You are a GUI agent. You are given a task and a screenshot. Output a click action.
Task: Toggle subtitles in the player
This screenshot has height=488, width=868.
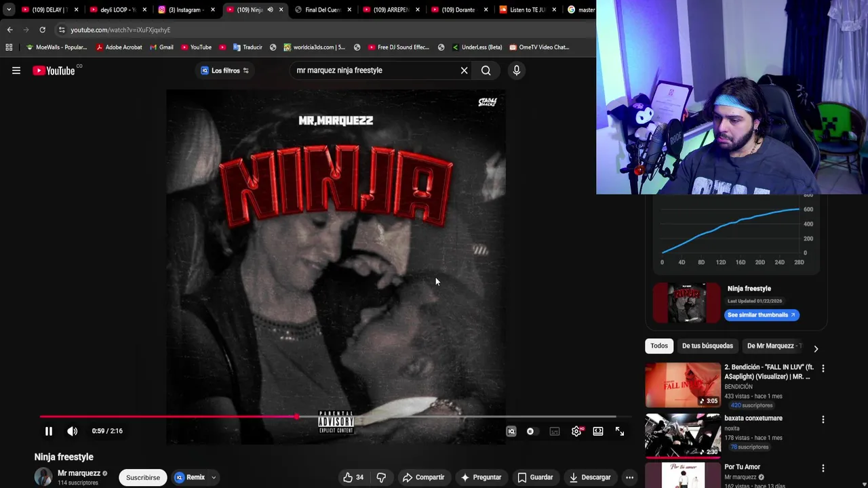pos(555,431)
